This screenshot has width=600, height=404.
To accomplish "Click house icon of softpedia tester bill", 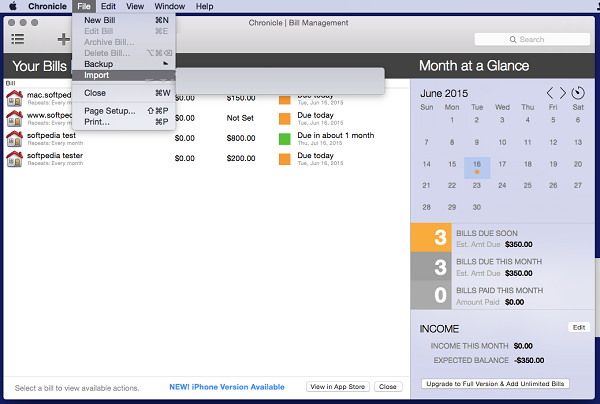I will click(x=15, y=158).
